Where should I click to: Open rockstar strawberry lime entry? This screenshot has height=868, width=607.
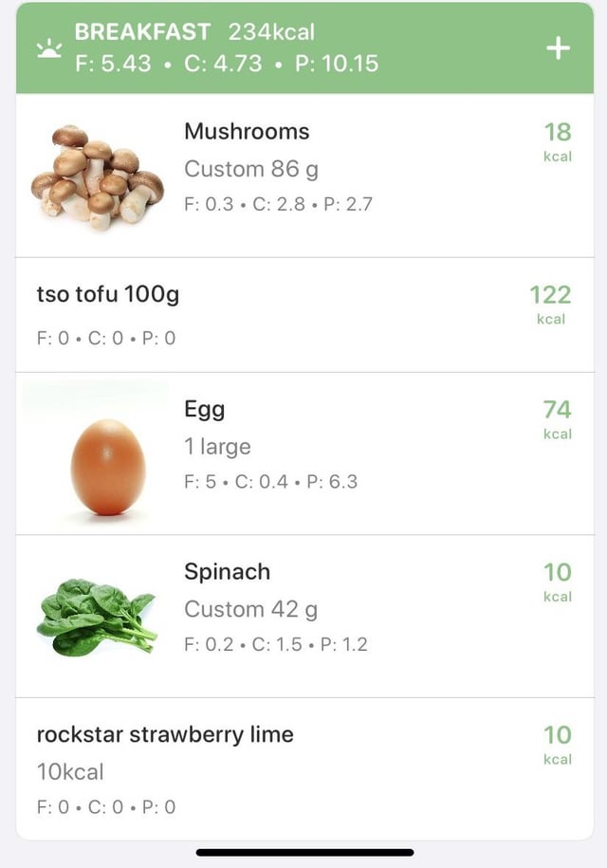[304, 768]
